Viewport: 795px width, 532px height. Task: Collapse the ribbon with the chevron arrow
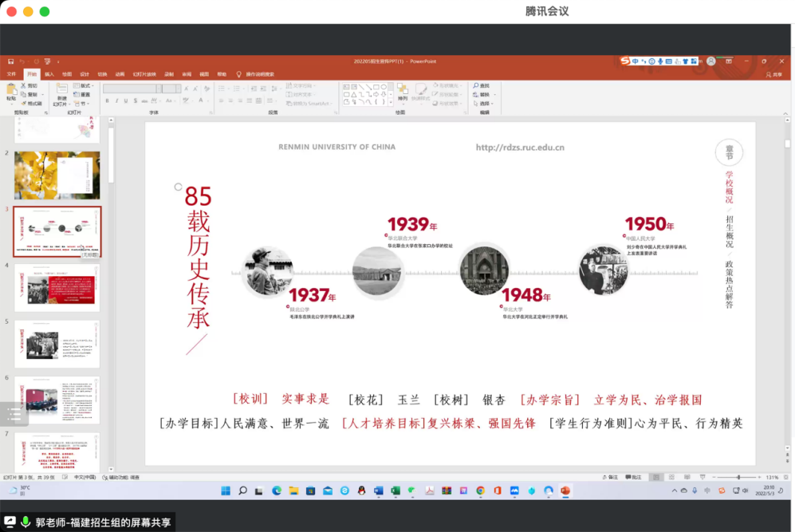pyautogui.click(x=785, y=113)
